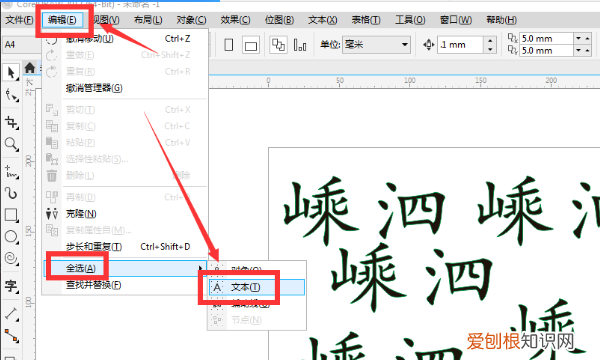The image size is (600, 360).
Task: Click the Home welcome screen tab icon
Action: click(30, 68)
